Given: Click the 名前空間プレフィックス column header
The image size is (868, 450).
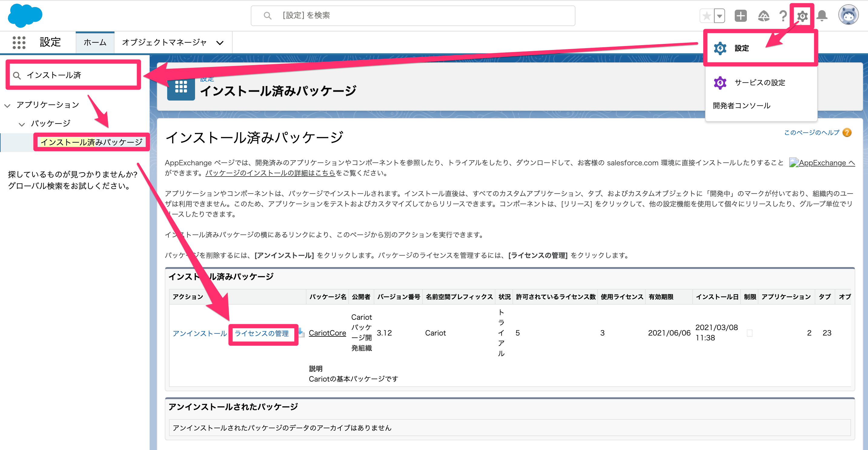Looking at the screenshot, I should (459, 297).
